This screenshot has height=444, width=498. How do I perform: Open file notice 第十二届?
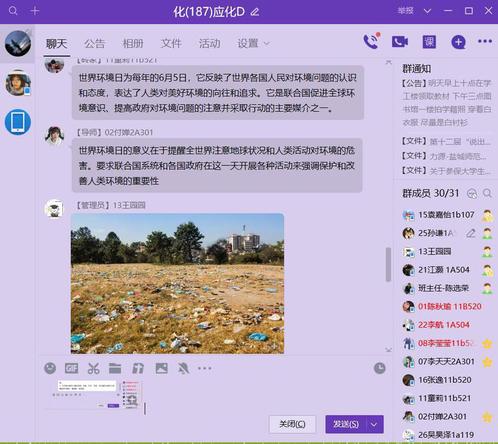click(x=447, y=142)
